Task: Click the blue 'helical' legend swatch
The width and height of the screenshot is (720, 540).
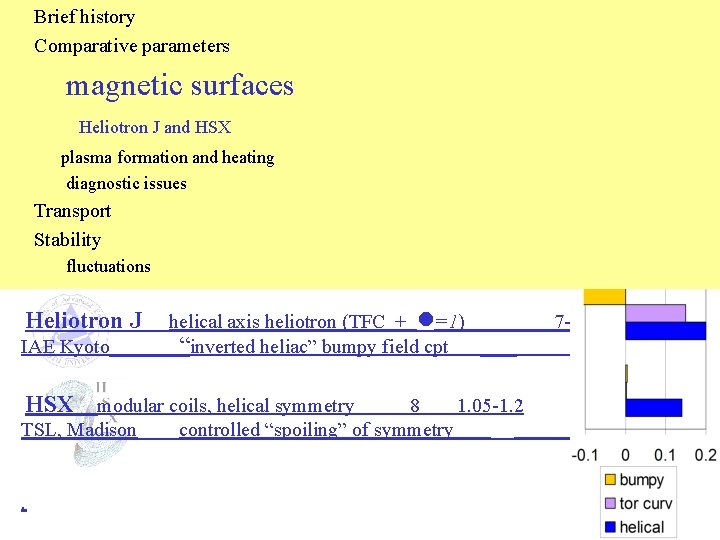Action: point(610,527)
